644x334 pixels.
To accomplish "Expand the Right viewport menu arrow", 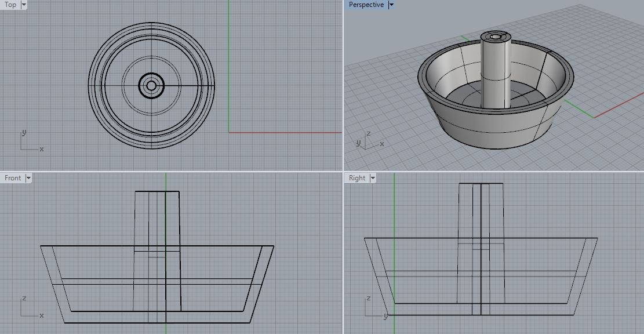I will point(372,178).
